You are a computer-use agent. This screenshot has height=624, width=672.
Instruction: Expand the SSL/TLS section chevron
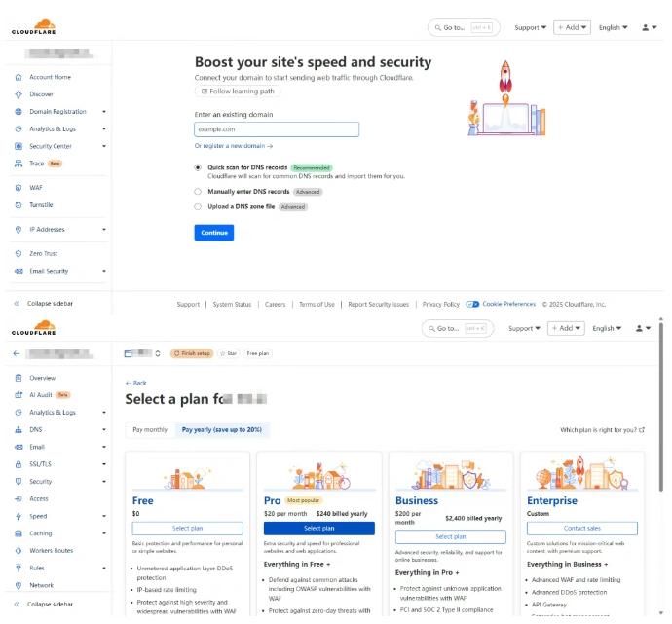pos(104,464)
